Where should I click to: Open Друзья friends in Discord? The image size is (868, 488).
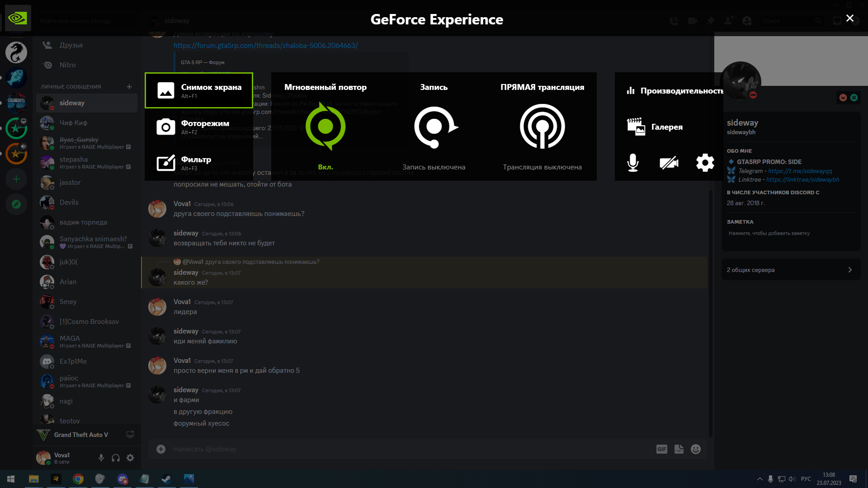click(x=87, y=45)
